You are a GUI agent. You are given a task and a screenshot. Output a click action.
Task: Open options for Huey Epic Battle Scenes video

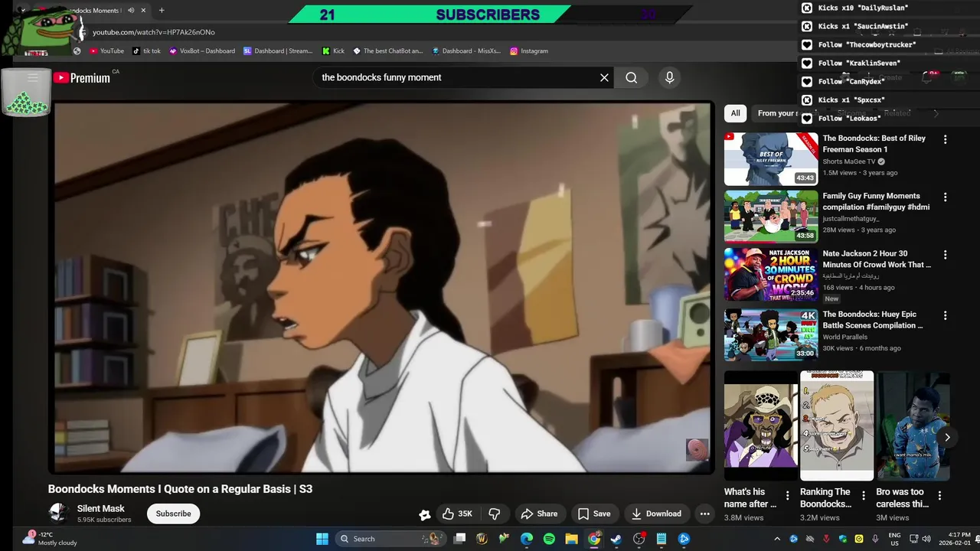[946, 315]
